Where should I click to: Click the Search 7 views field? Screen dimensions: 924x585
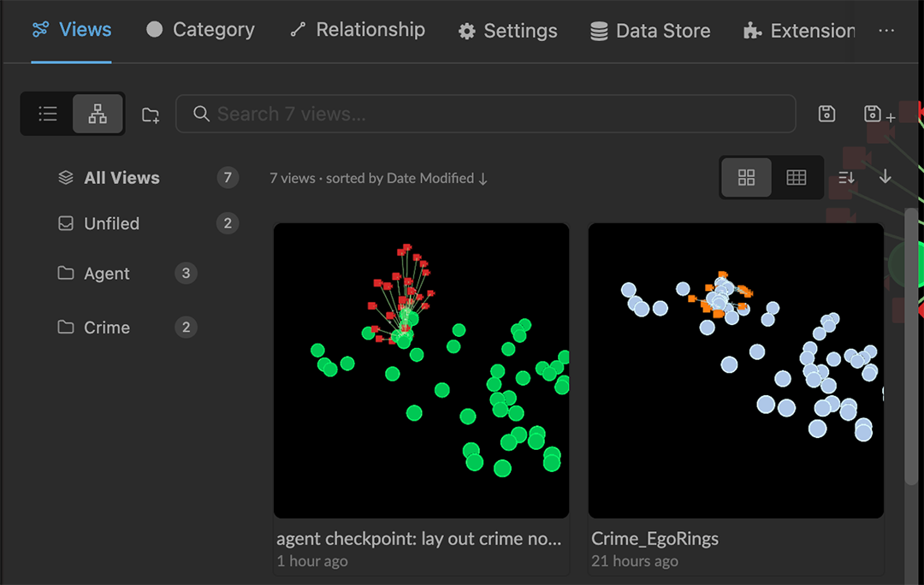tap(486, 114)
